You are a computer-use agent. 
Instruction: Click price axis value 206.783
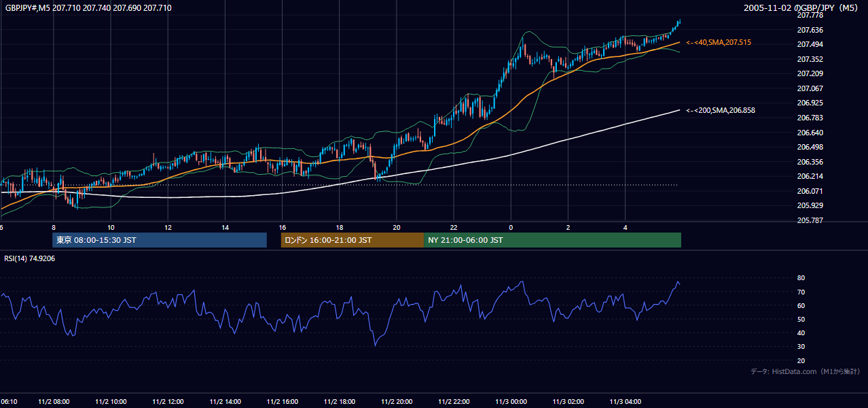pos(810,118)
